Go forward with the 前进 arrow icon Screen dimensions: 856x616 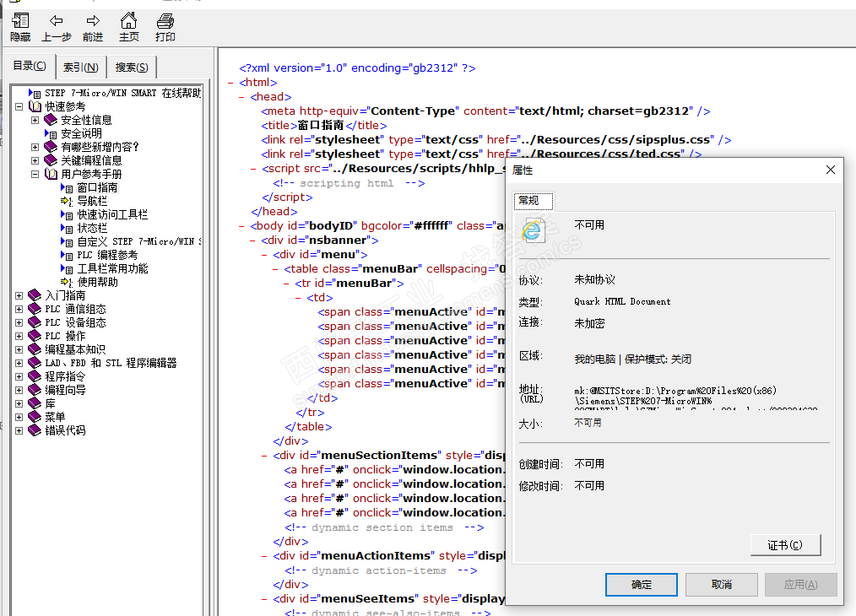point(93,21)
